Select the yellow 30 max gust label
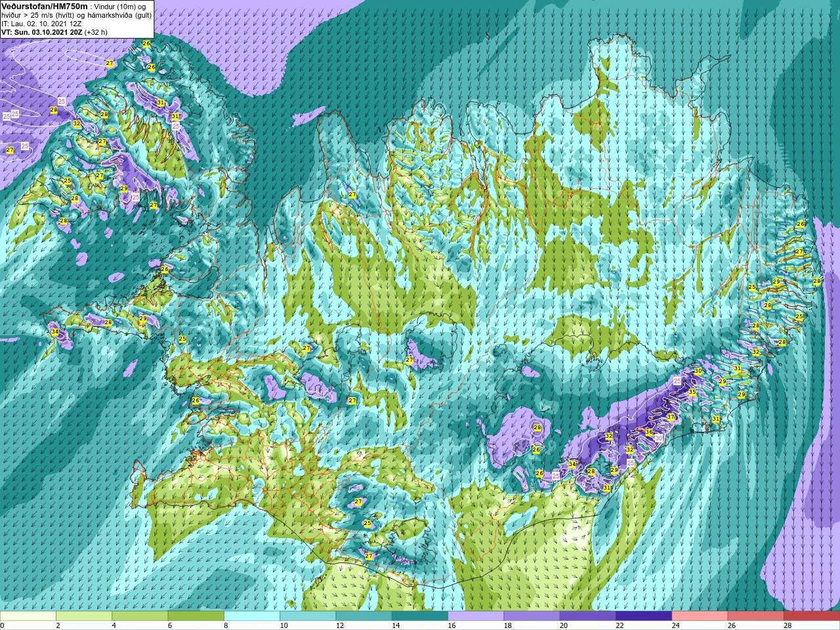 pyautogui.click(x=698, y=371)
